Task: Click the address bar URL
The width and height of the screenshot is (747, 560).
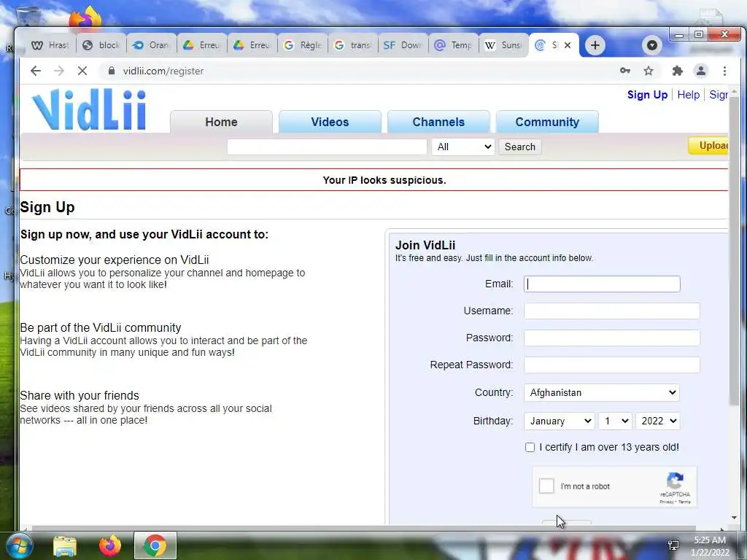Action: click(x=163, y=71)
